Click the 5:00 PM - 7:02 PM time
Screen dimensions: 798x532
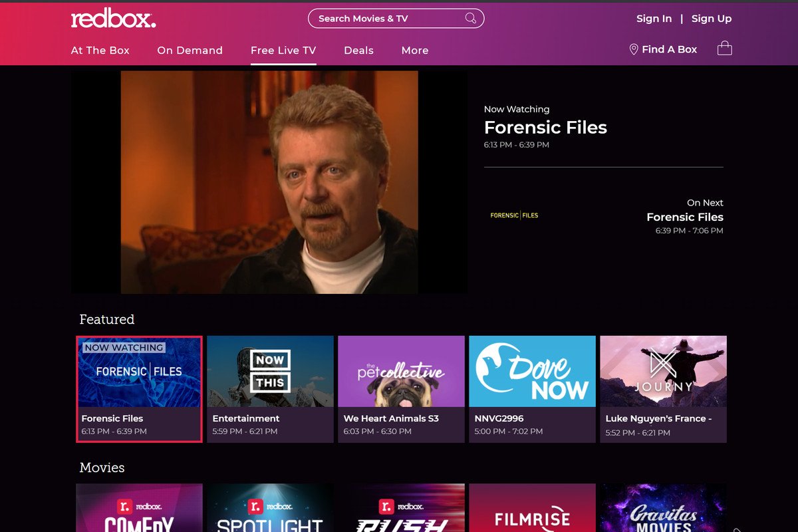[509, 432]
